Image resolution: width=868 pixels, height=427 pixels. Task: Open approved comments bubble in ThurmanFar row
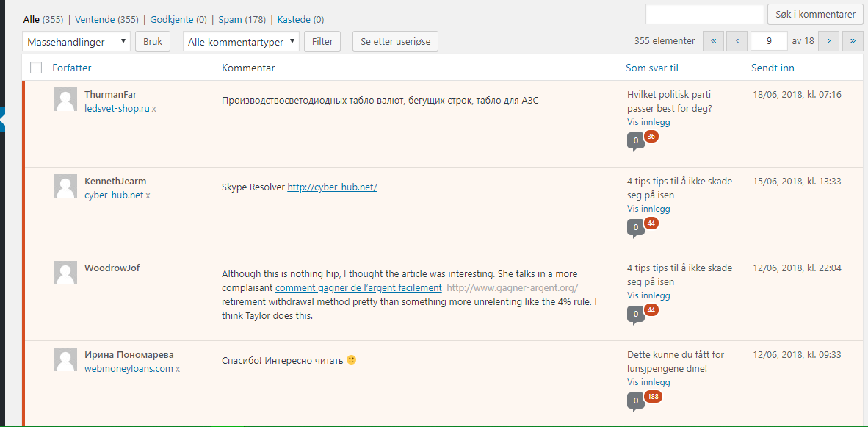(x=635, y=141)
